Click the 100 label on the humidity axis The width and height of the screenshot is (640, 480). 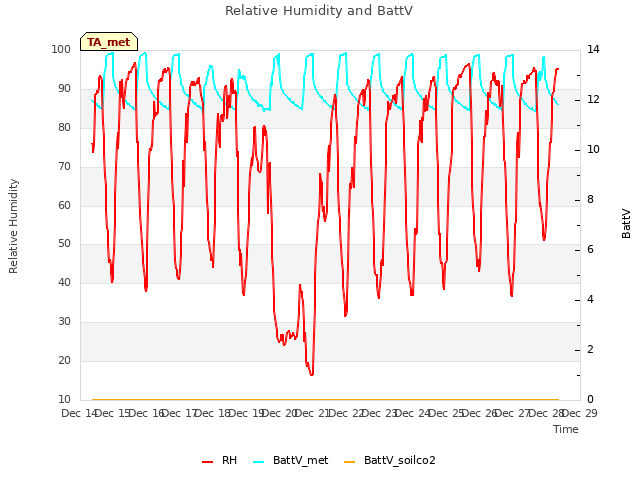(61, 49)
